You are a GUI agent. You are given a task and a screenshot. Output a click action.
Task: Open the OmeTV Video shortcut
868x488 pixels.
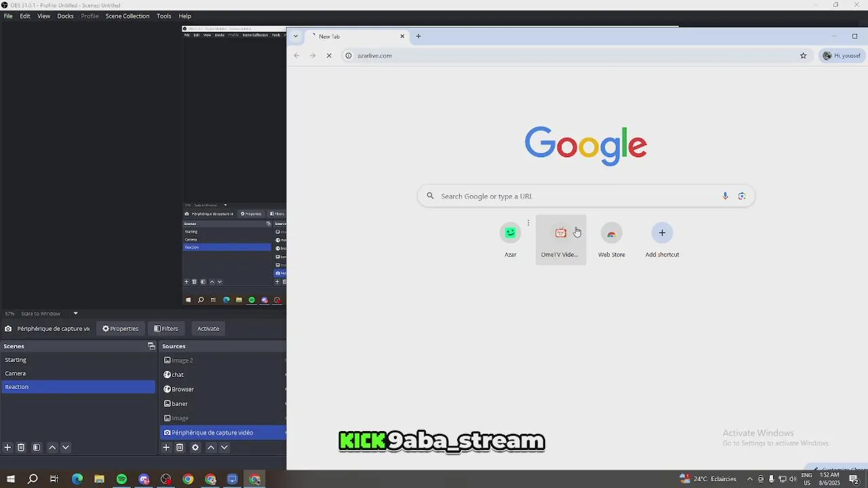(x=561, y=240)
